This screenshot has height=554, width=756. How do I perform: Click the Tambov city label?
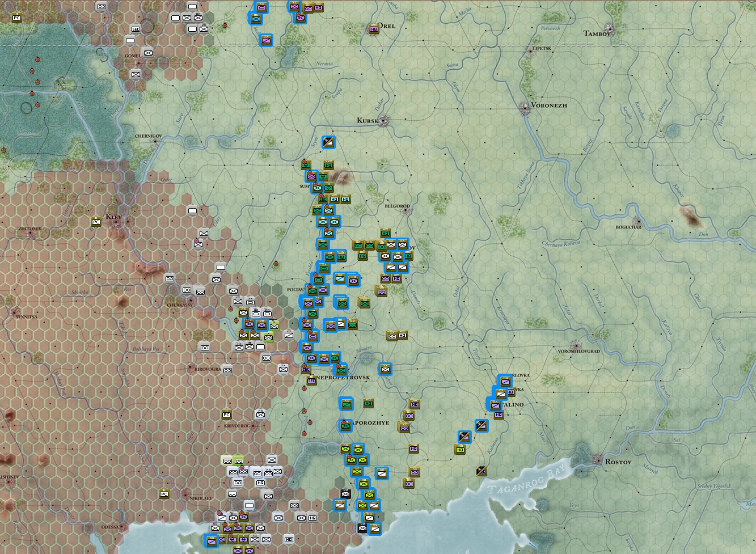(x=598, y=33)
